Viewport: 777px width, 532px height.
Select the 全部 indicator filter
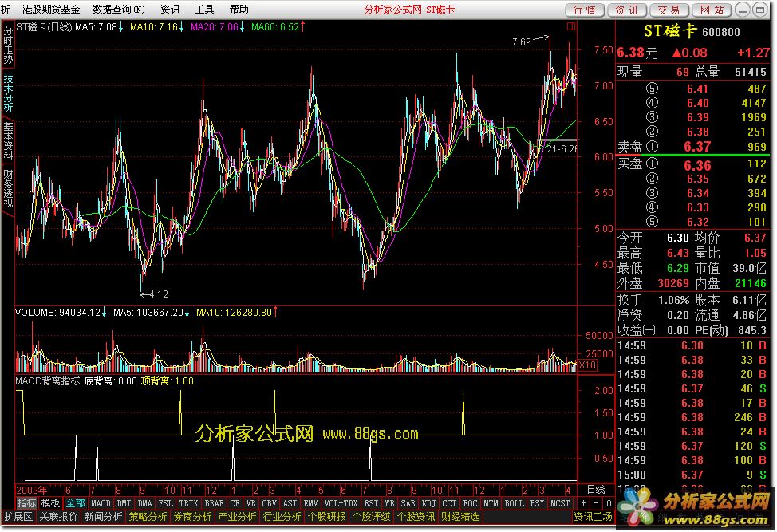tap(75, 503)
